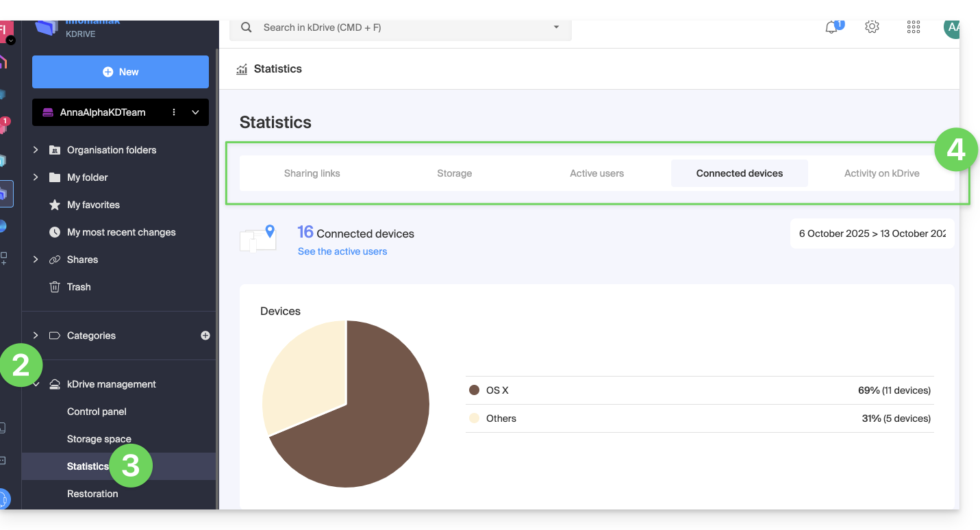Expand the Organisation folders tree
Viewport: 980px width, 530px height.
[36, 150]
